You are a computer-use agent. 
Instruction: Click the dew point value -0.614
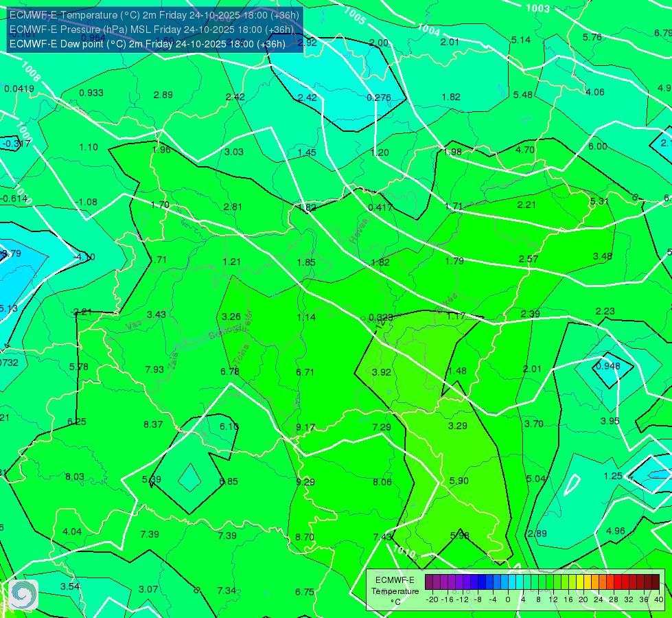click(14, 198)
